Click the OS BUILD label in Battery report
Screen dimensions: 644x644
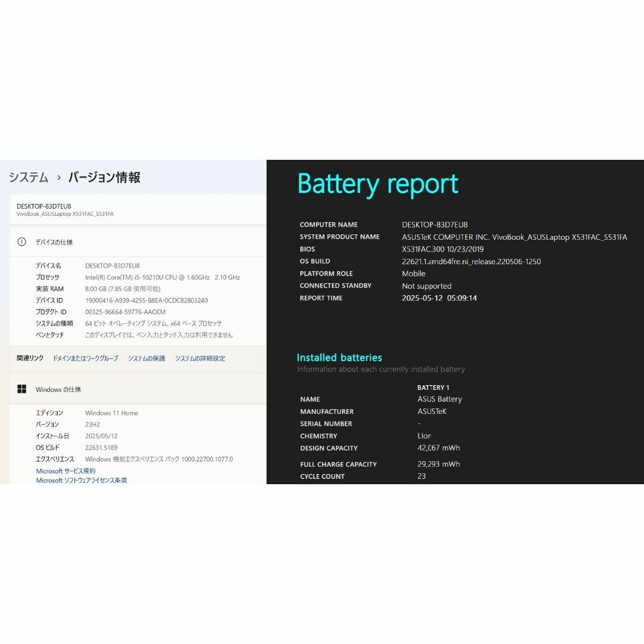315,261
